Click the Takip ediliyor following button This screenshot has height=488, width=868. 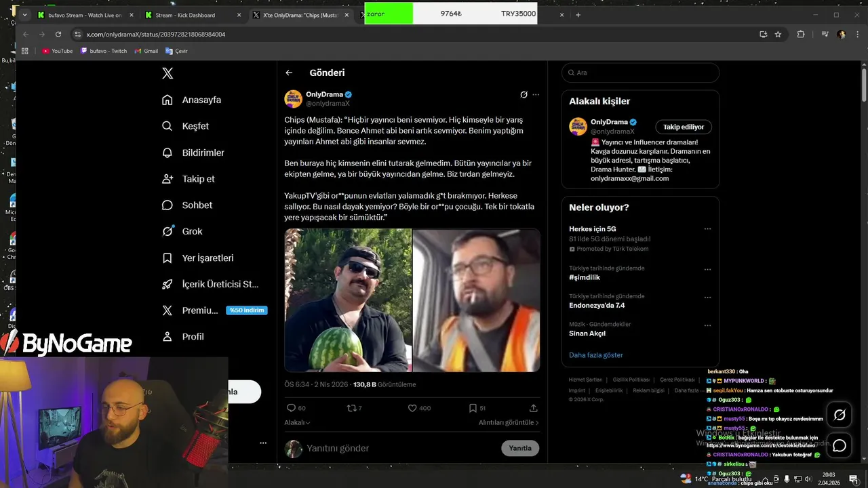pyautogui.click(x=684, y=127)
